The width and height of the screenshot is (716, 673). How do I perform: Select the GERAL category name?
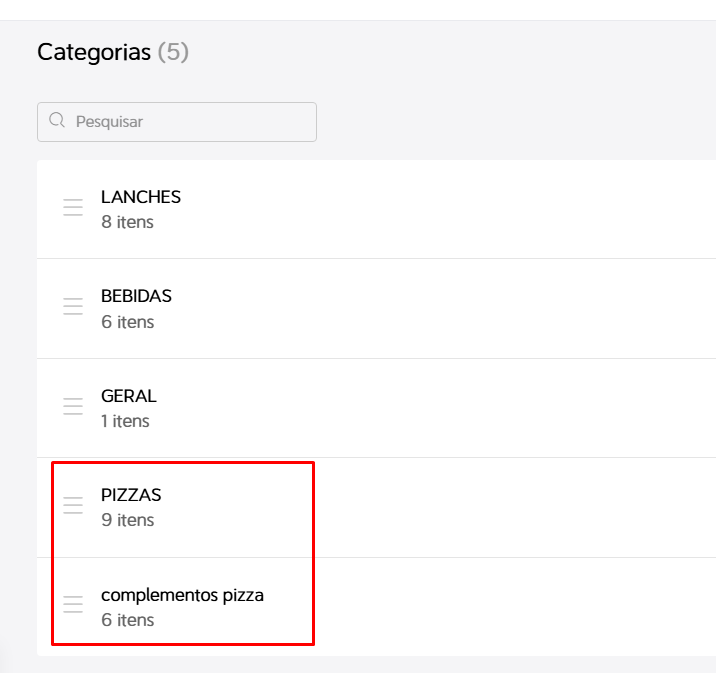129,396
